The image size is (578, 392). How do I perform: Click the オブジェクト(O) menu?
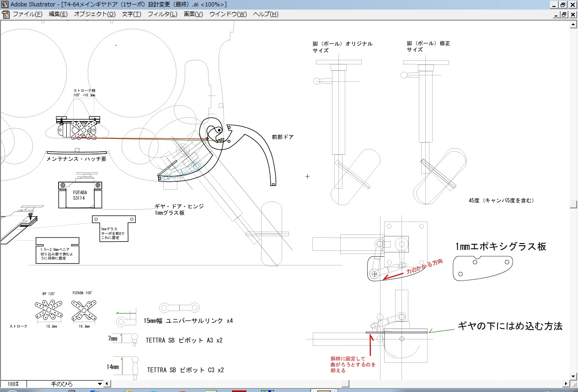[x=95, y=14]
